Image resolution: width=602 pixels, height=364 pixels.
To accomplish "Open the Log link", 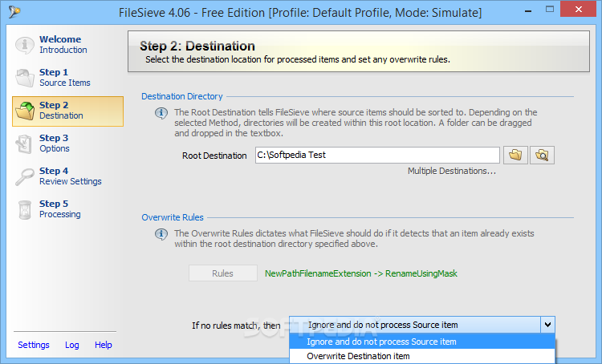I will [x=71, y=345].
